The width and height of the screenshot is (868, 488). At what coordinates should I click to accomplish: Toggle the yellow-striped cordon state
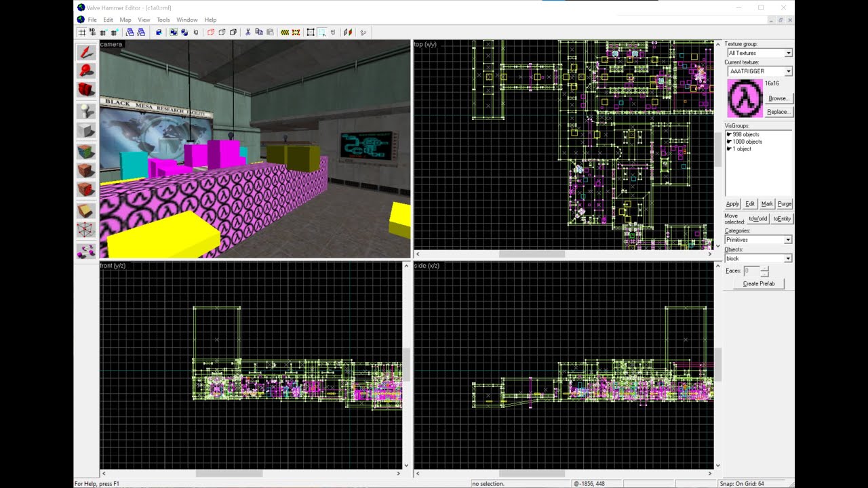pyautogui.click(x=285, y=32)
